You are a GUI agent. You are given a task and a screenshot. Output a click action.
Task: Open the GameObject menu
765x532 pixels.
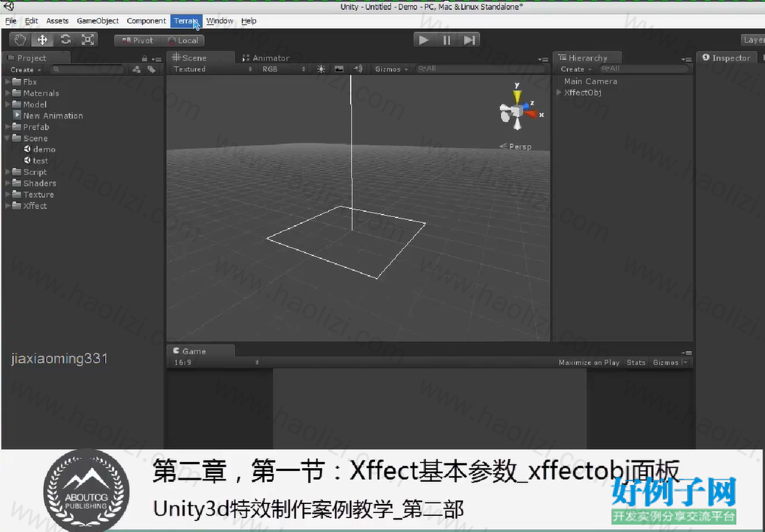(98, 21)
